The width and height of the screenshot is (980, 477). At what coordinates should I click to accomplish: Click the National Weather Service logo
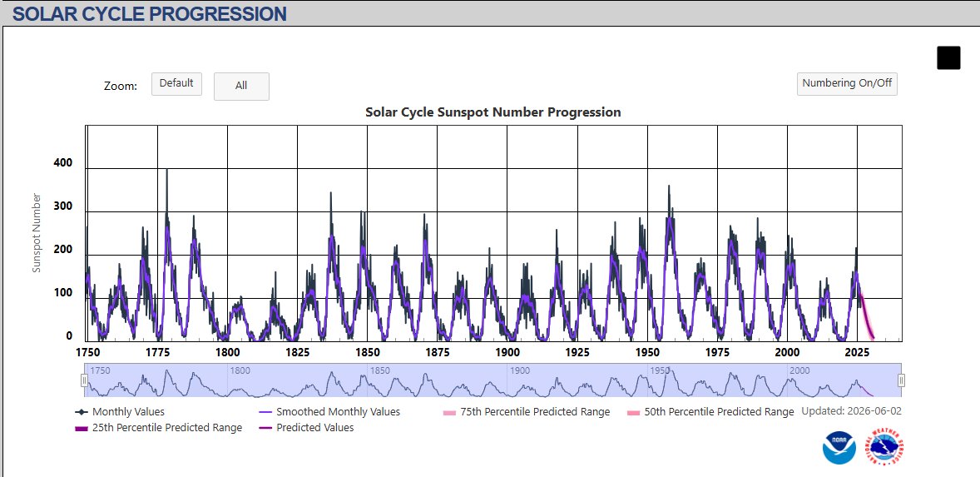click(x=883, y=448)
